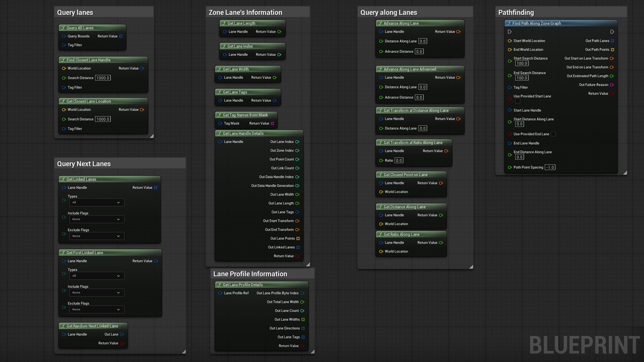Select the Find Path Along Zone Graph header
The image size is (644, 362).
click(x=561, y=23)
